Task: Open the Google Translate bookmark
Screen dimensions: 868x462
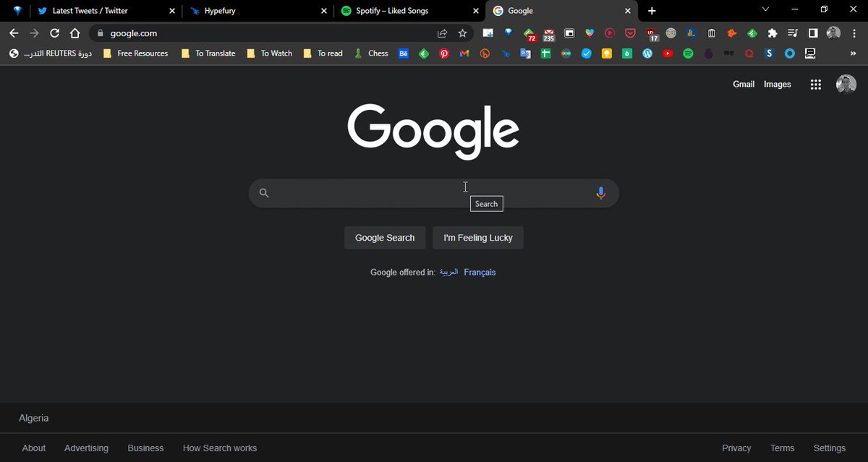Action: coord(525,54)
